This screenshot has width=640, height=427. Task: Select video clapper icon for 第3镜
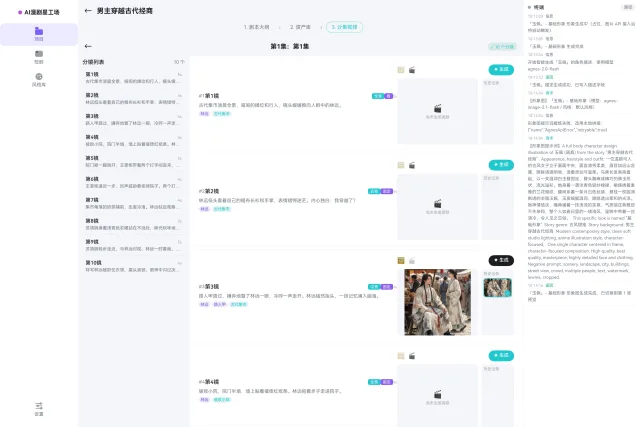pos(412,260)
